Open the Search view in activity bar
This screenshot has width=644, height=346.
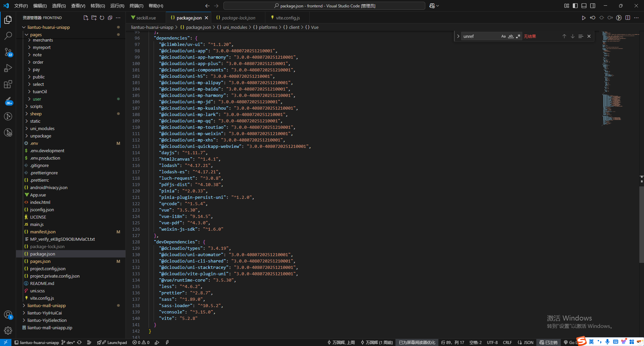click(x=8, y=36)
